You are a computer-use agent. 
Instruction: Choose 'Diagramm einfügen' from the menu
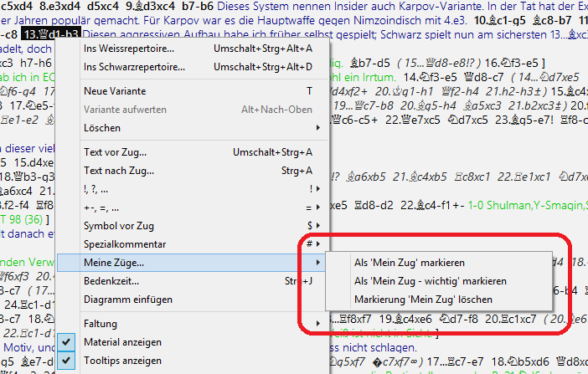(x=128, y=299)
